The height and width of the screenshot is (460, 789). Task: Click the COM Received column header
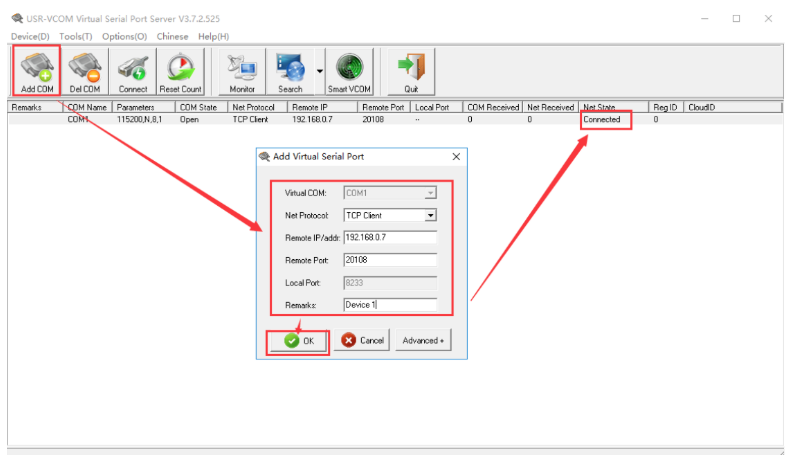tap(493, 107)
